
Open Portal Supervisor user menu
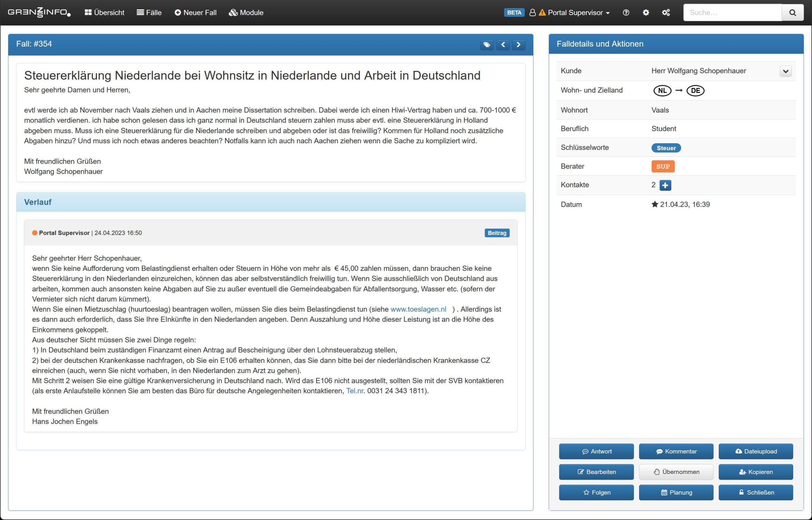point(578,12)
